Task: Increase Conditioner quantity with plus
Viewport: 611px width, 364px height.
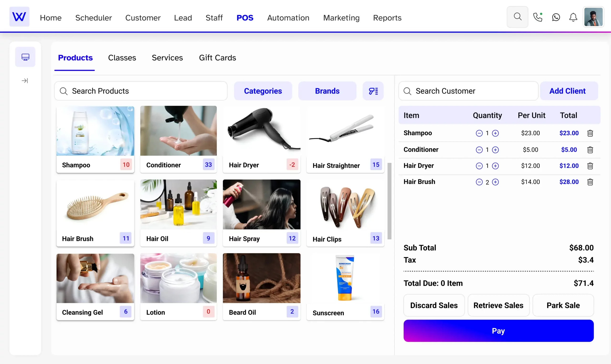Action: (495, 150)
